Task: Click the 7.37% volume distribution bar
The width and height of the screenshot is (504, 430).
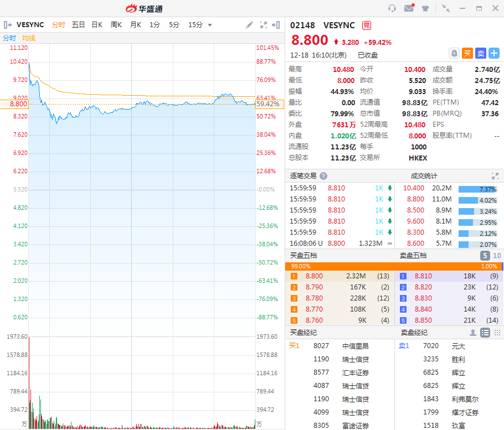Action: (x=477, y=189)
